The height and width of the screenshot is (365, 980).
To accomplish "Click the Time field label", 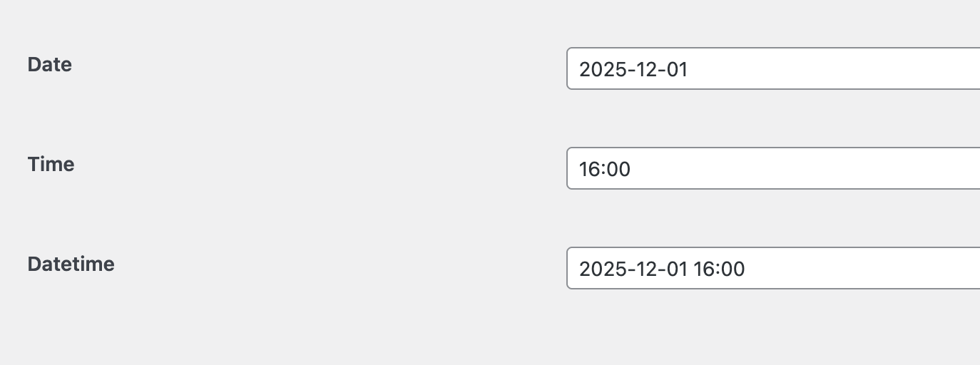I will click(51, 165).
